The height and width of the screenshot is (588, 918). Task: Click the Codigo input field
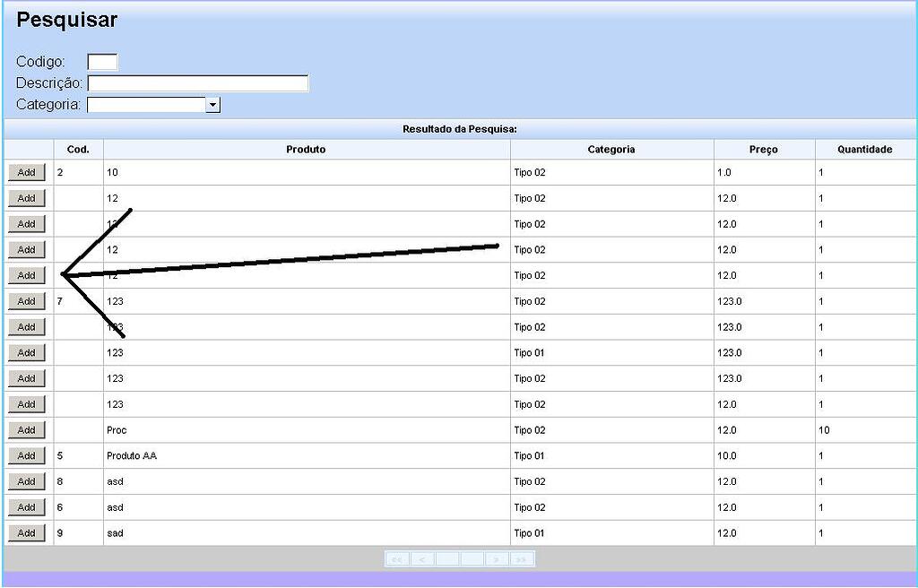pos(102,62)
